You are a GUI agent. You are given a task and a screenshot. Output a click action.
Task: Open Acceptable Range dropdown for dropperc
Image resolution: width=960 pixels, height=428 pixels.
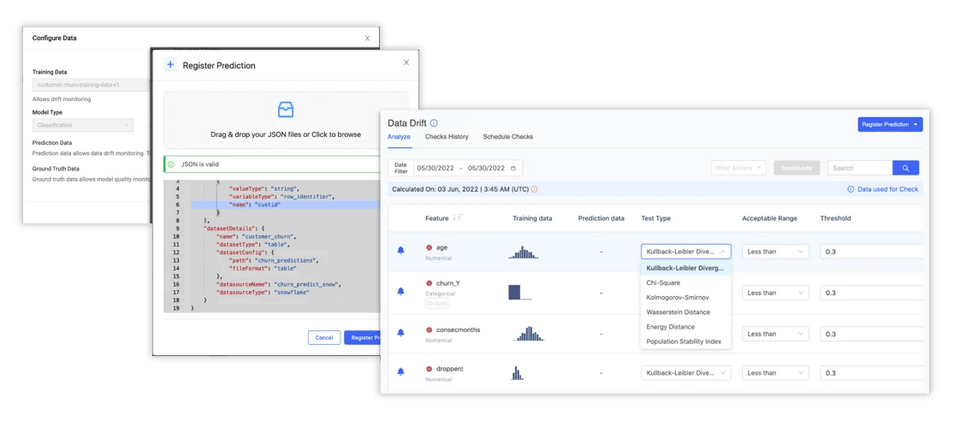[x=775, y=372]
